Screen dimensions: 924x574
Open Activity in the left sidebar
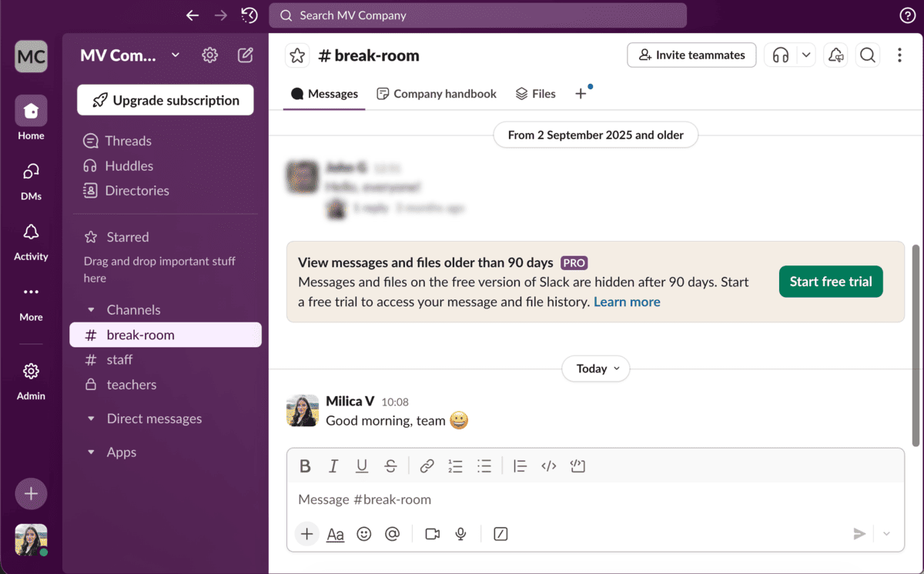[x=31, y=241]
